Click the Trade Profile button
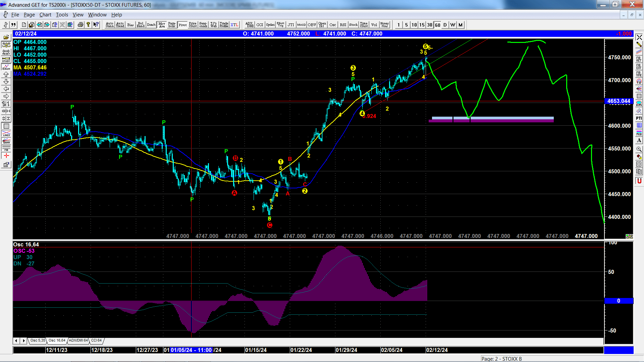The image size is (644, 362). [x=224, y=25]
